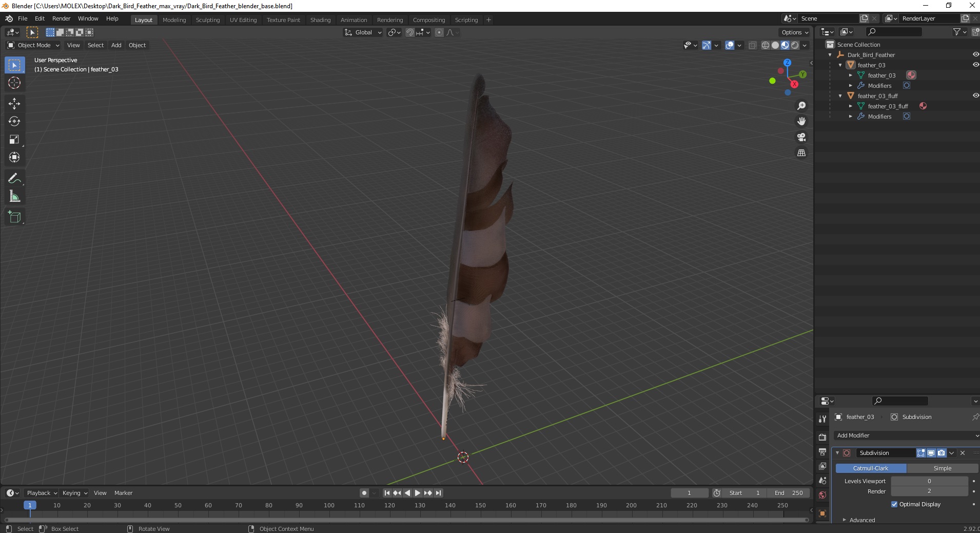Open the Render properties tab

point(822,437)
